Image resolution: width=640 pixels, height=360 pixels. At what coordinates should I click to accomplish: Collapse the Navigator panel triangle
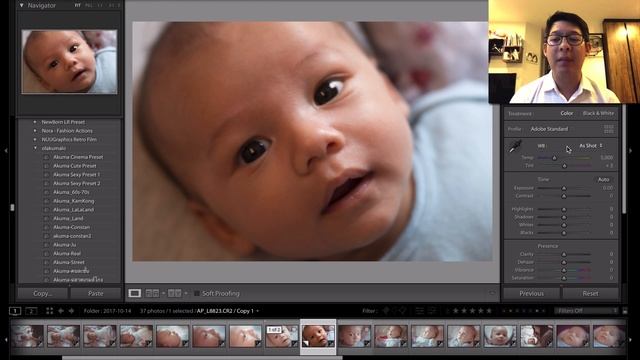[x=22, y=6]
